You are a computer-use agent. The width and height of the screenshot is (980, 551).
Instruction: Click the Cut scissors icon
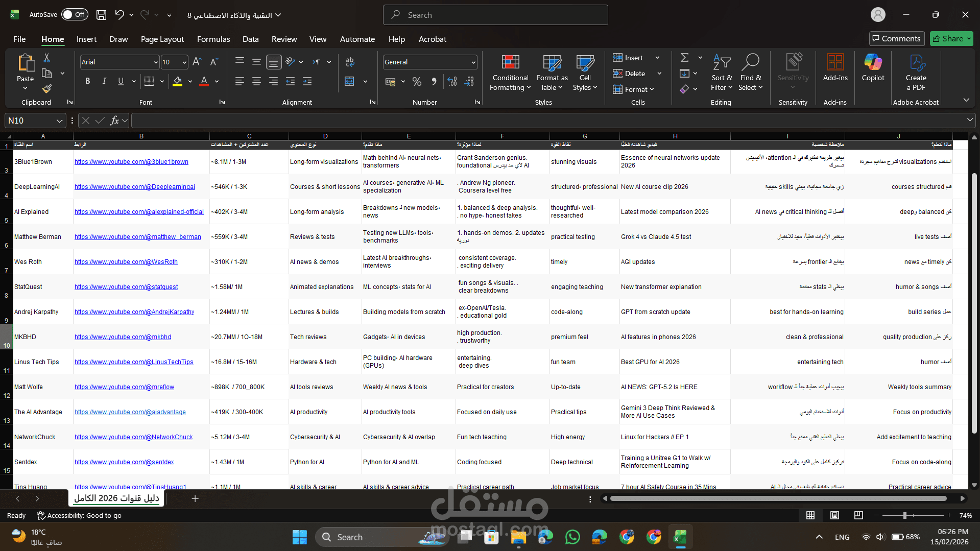pos(46,58)
